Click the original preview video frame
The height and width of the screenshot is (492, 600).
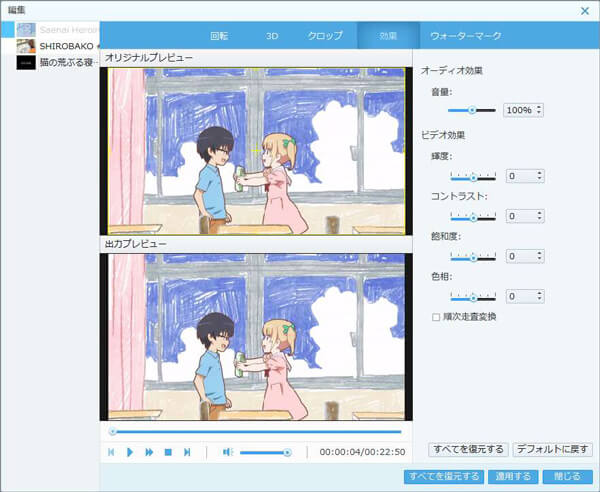(256, 151)
